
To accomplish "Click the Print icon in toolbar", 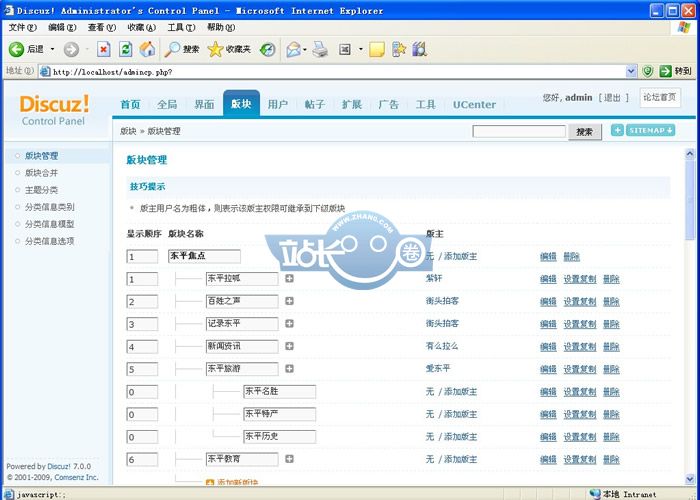I will [320, 49].
